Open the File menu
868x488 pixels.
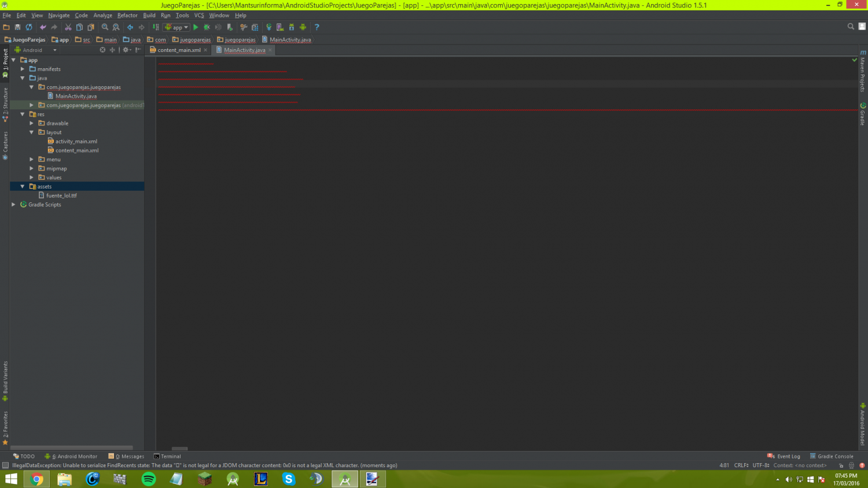pyautogui.click(x=7, y=16)
